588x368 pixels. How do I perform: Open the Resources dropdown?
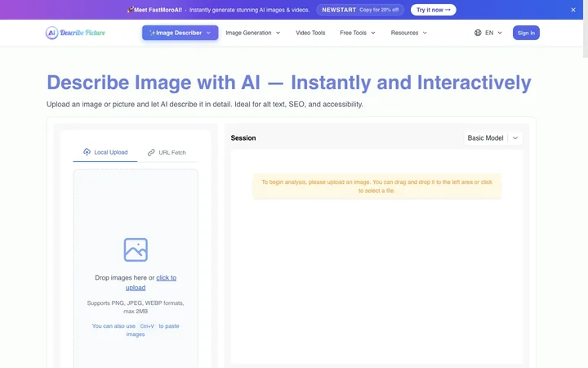(409, 33)
